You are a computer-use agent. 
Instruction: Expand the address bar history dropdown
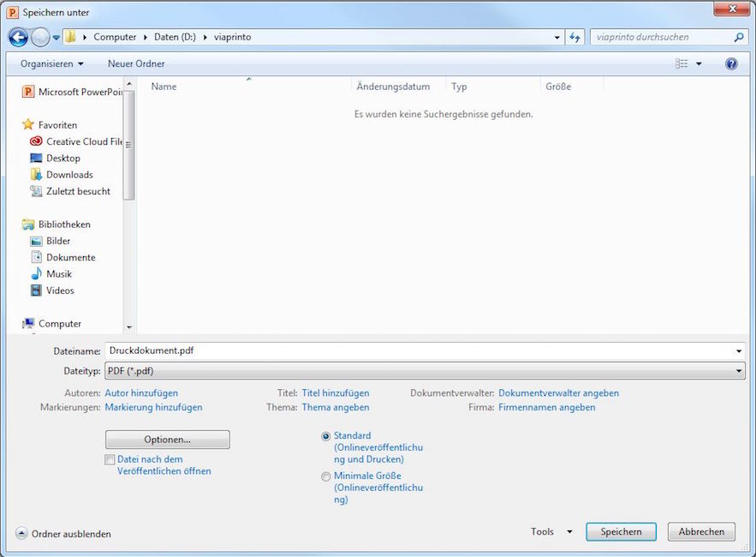(x=557, y=37)
